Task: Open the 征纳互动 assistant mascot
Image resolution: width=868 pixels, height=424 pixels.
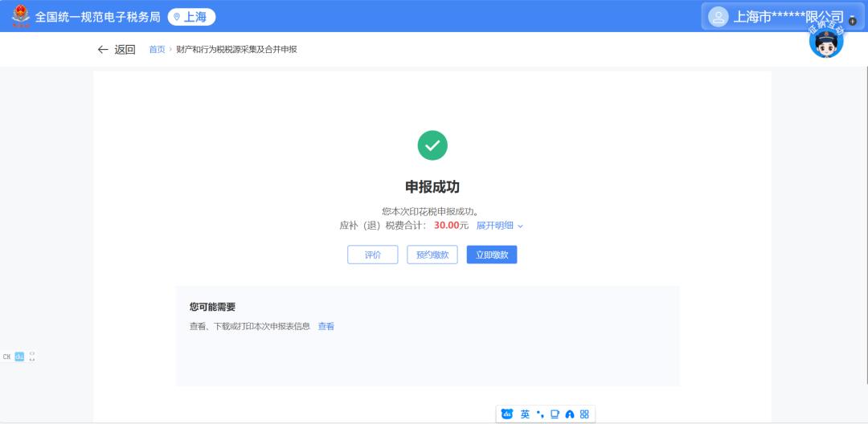Action: tap(826, 40)
